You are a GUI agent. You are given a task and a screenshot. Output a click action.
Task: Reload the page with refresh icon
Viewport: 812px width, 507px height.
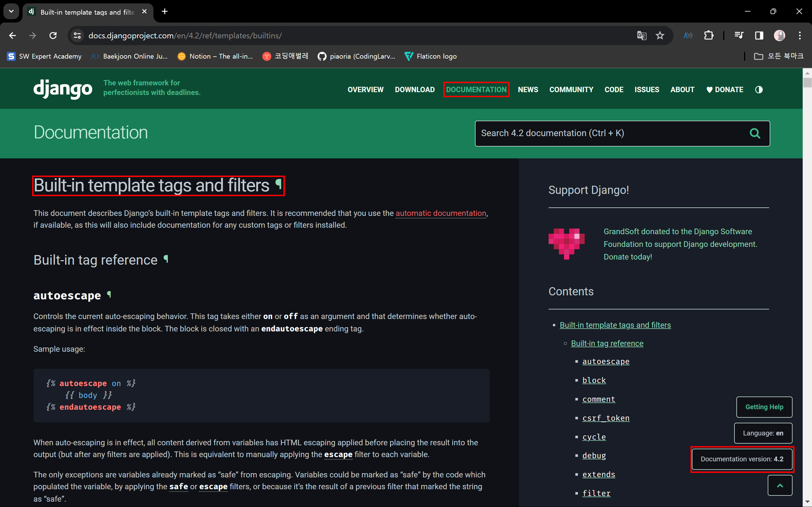(53, 36)
